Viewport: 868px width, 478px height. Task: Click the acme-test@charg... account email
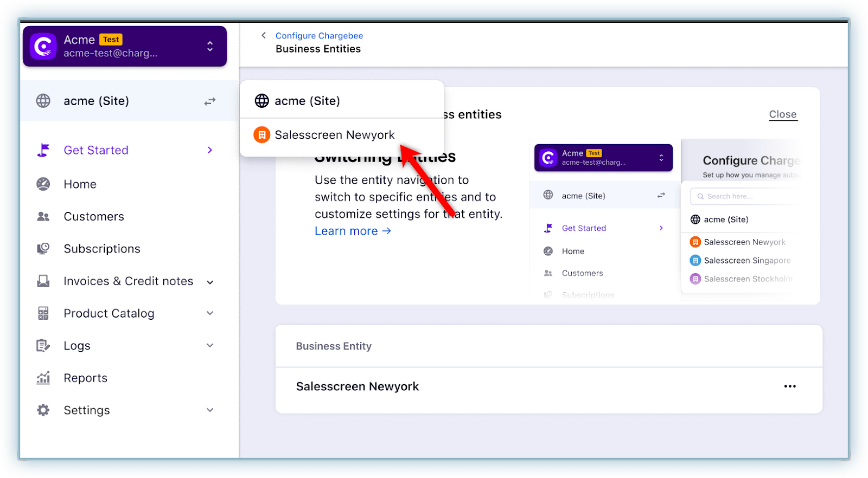click(x=111, y=53)
